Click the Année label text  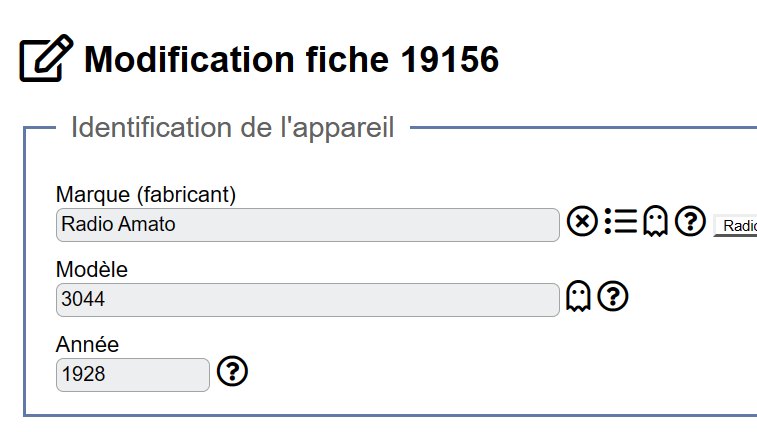[87, 344]
